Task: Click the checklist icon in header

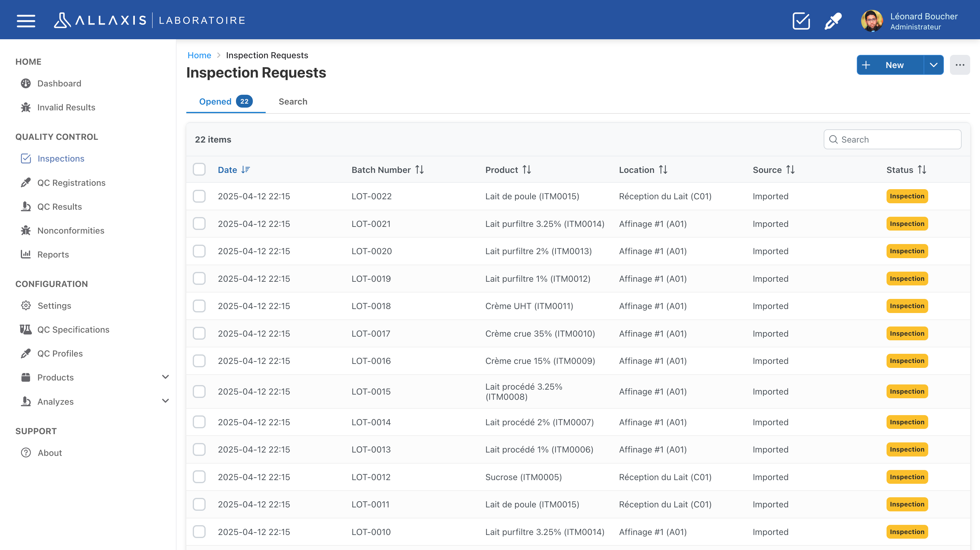Action: click(801, 21)
